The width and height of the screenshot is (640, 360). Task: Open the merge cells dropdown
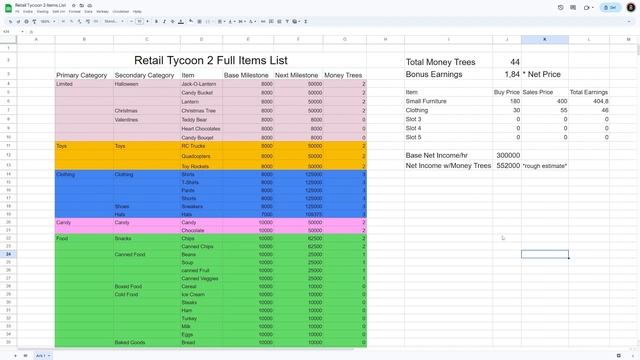point(209,21)
